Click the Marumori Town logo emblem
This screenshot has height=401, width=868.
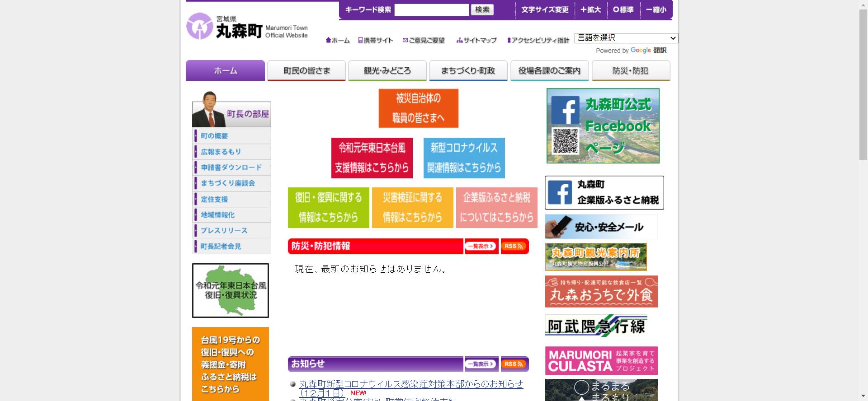pos(199,26)
